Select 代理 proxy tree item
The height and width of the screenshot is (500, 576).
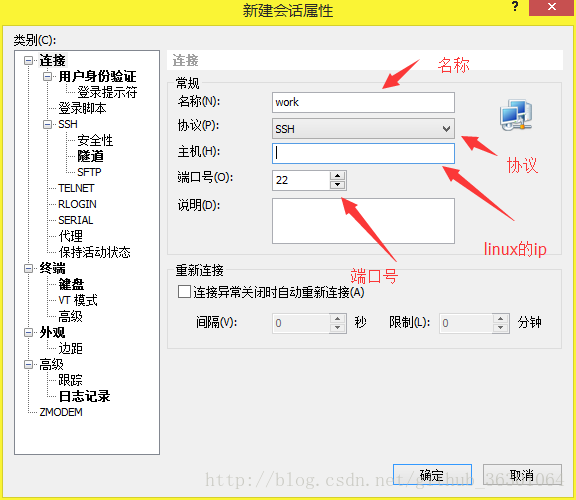(71, 236)
